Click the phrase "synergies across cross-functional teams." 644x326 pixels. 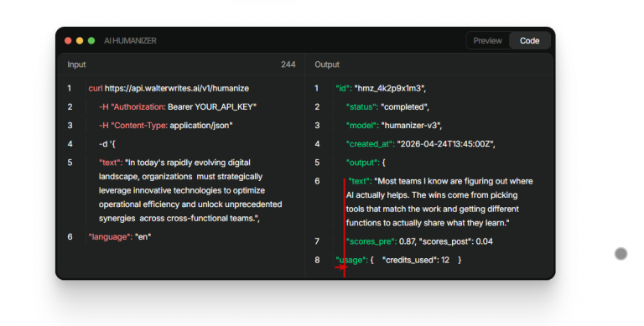[179, 219]
